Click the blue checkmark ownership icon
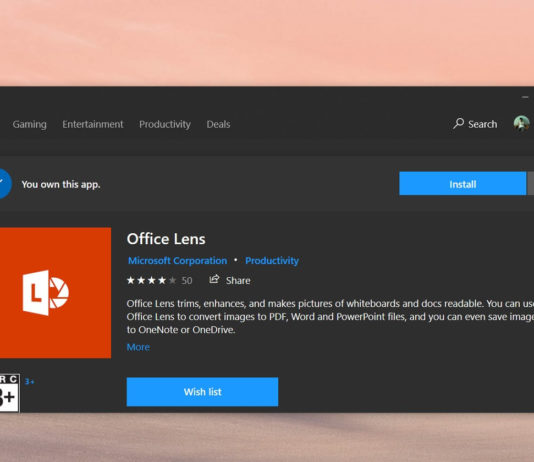The width and height of the screenshot is (534, 462). click(x=5, y=184)
